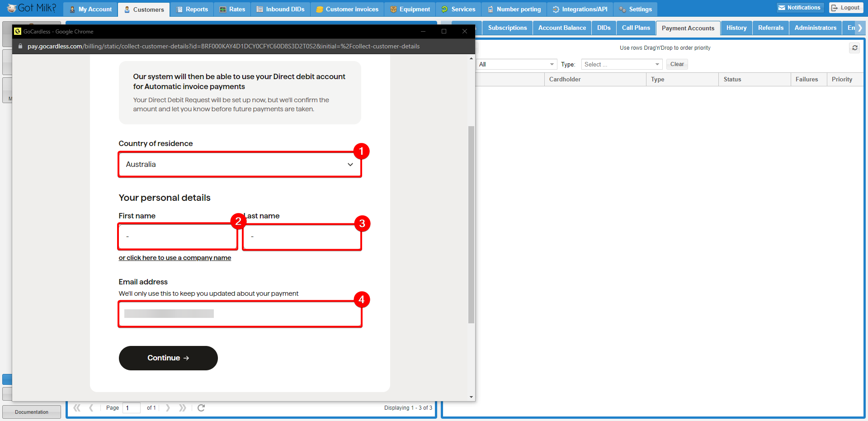Viewport: 868px width, 421px height.
Task: Switch to the Account Balance sub-tab
Action: [x=562, y=28]
